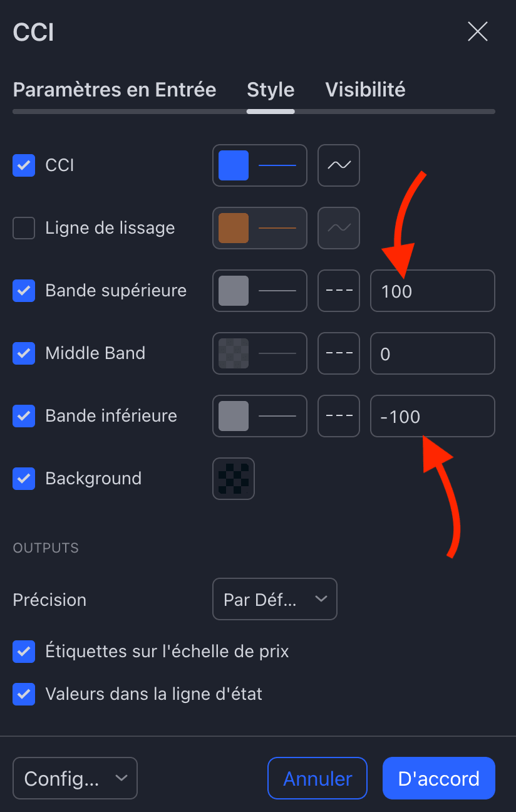Uncheck the Middle Band checkbox
This screenshot has width=516, height=812.
[24, 353]
